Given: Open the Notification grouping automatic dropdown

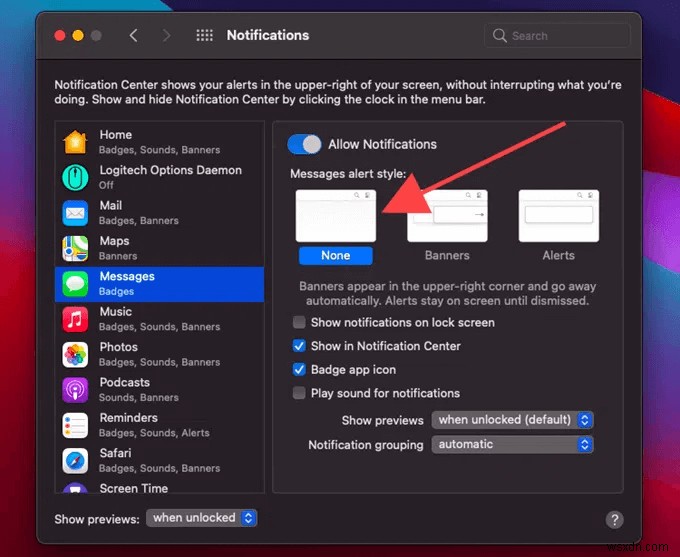Looking at the screenshot, I should point(512,445).
